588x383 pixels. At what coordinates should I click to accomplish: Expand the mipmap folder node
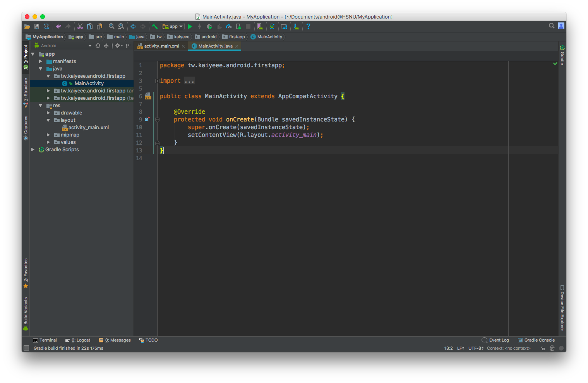(x=48, y=135)
